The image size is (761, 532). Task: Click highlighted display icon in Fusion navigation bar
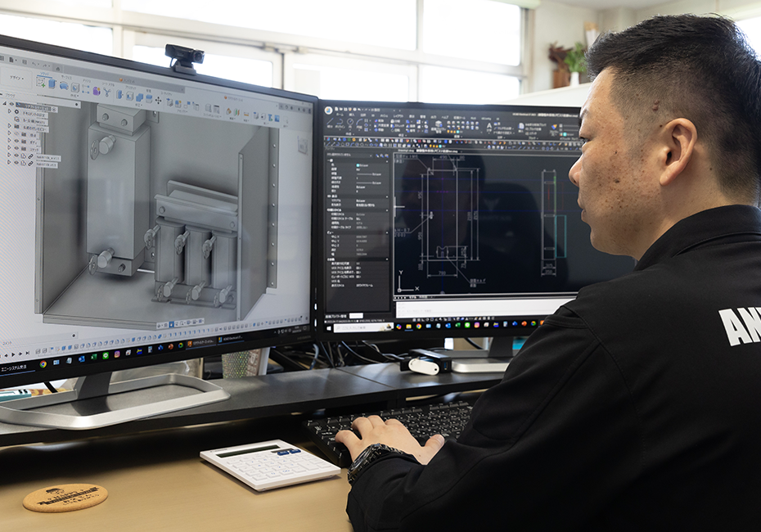[171, 325]
